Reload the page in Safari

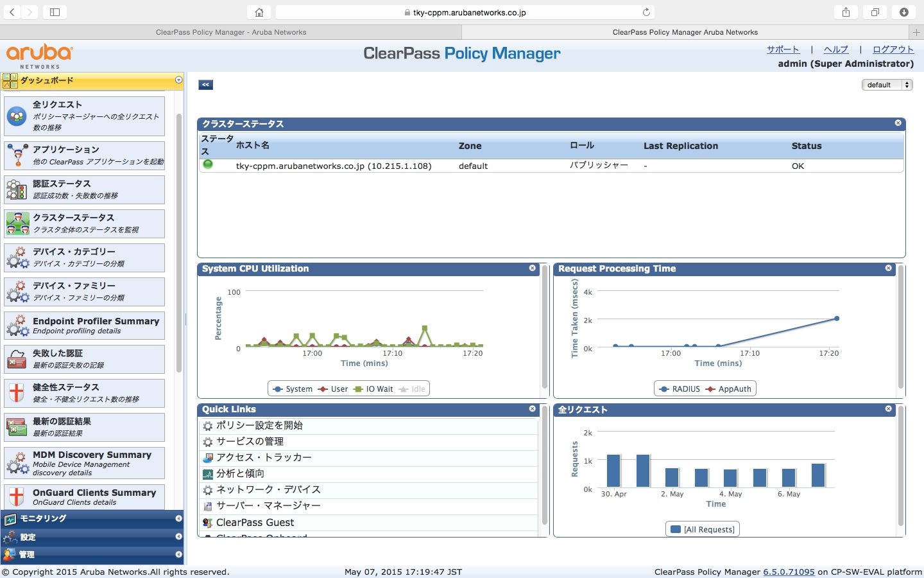pyautogui.click(x=646, y=12)
